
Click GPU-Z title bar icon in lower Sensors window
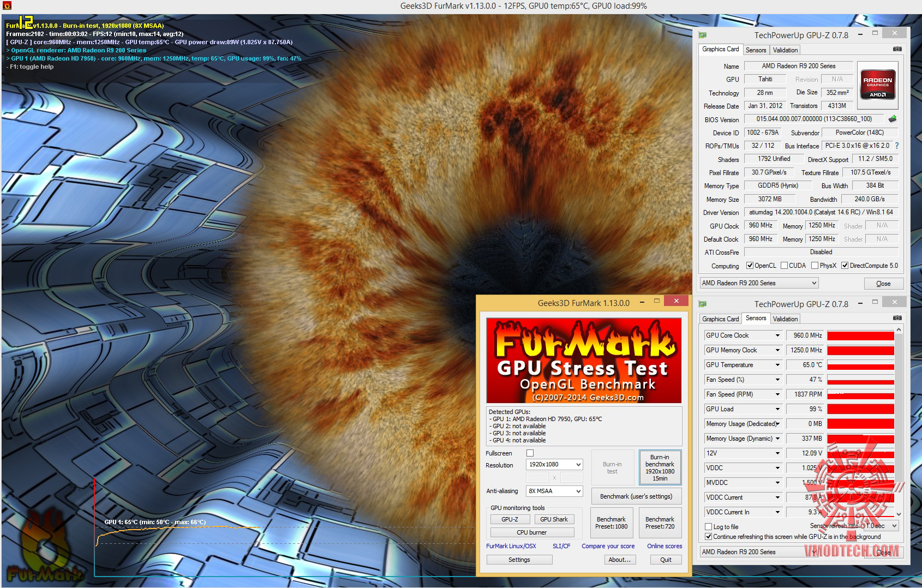(x=703, y=304)
